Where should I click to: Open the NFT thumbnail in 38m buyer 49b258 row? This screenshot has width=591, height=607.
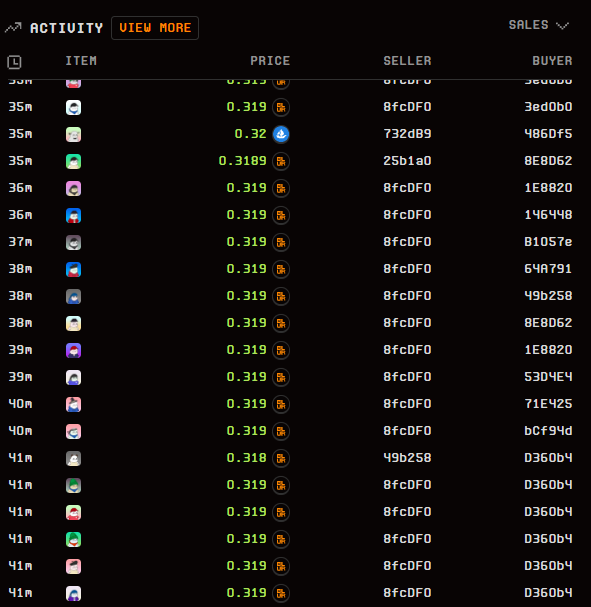74,296
